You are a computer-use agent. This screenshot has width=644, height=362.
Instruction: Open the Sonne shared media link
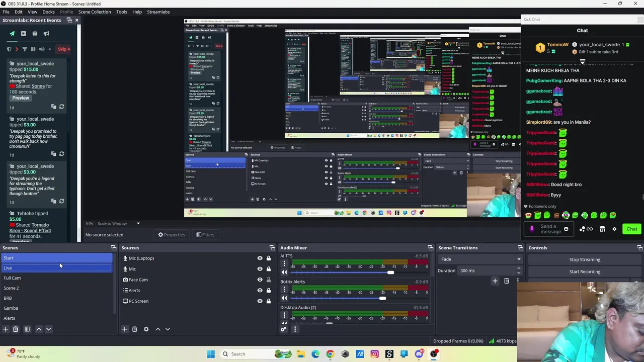pos(38,86)
